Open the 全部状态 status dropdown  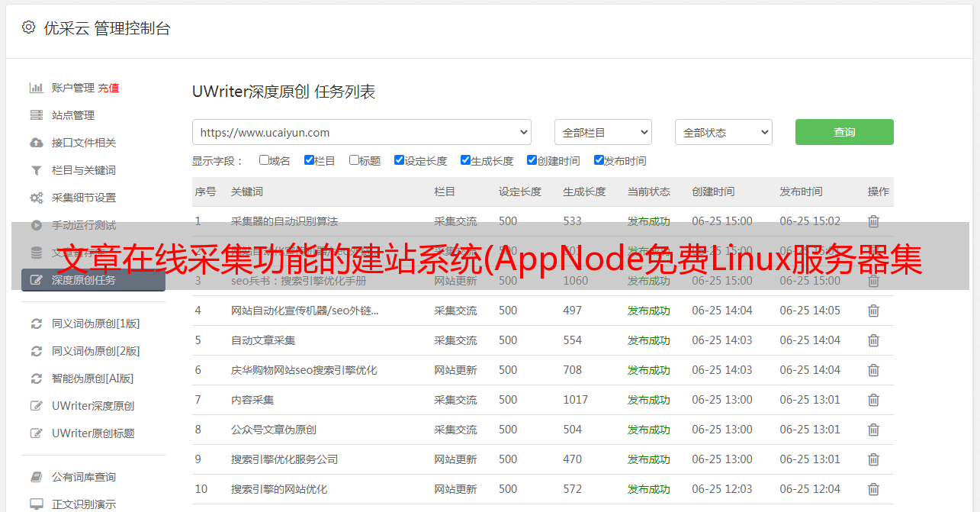pyautogui.click(x=723, y=132)
